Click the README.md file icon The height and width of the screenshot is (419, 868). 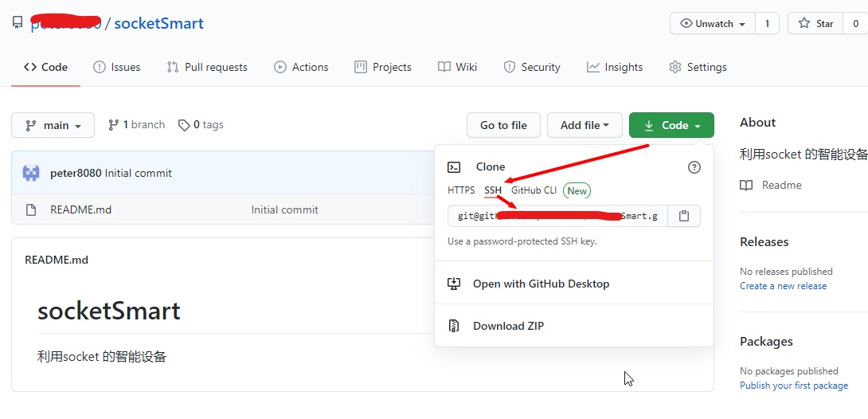tap(31, 209)
